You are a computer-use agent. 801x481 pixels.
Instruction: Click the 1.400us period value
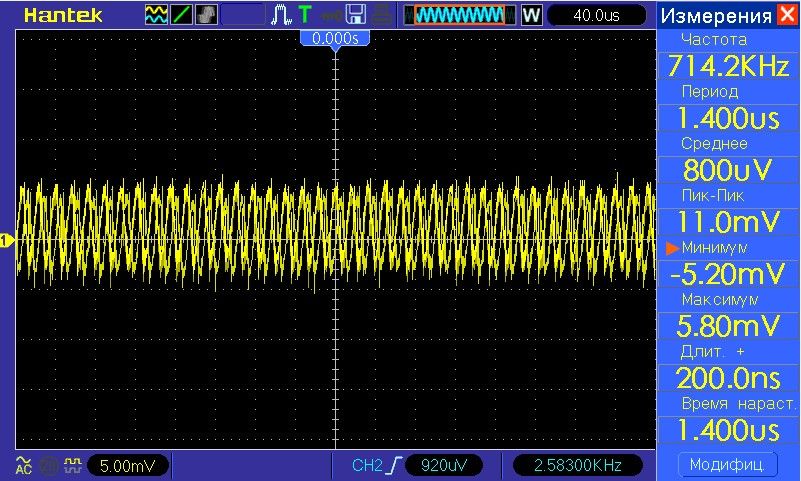point(728,118)
